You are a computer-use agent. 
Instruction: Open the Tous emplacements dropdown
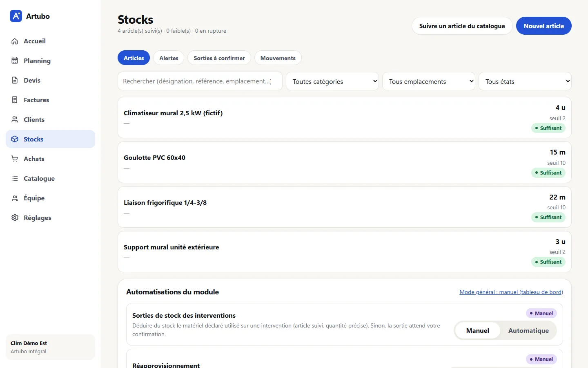point(429,81)
